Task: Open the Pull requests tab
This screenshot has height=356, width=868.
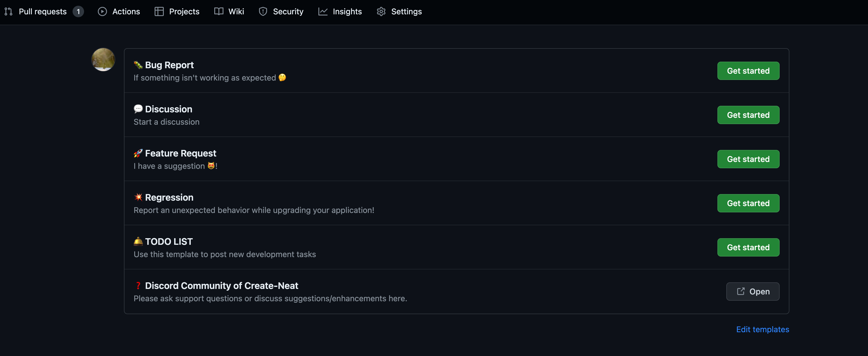Action: tap(43, 11)
